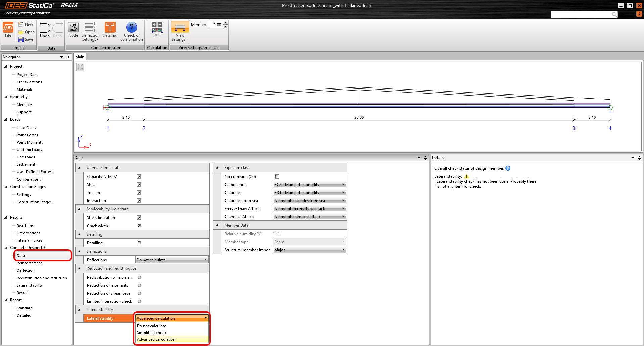
Task: Increase the Member scale value stepper
Action: pos(226,23)
